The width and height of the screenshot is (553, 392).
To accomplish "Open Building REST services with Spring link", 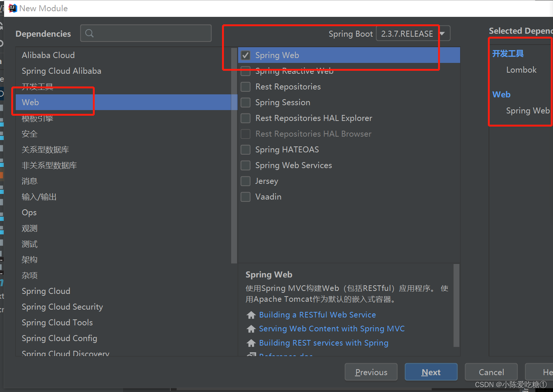I will click(x=324, y=343).
